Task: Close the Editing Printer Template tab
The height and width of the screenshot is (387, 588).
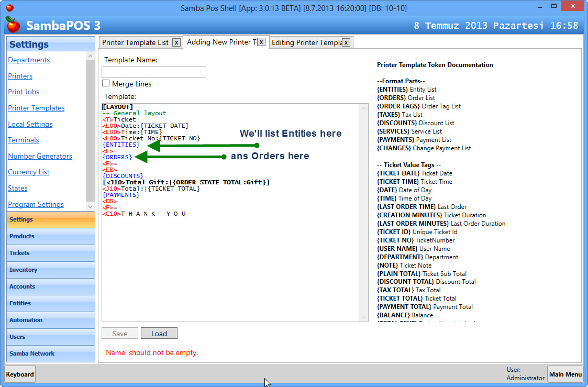Action: 346,42
